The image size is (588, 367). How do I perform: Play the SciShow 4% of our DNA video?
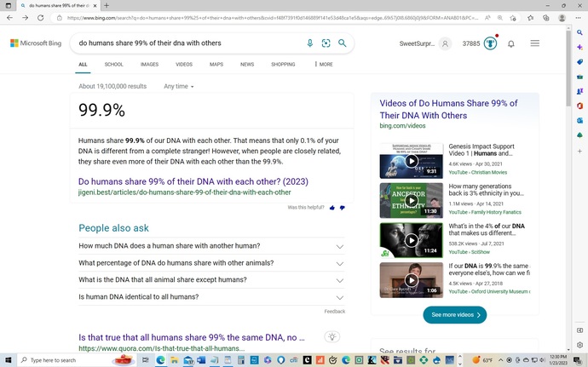tap(412, 240)
